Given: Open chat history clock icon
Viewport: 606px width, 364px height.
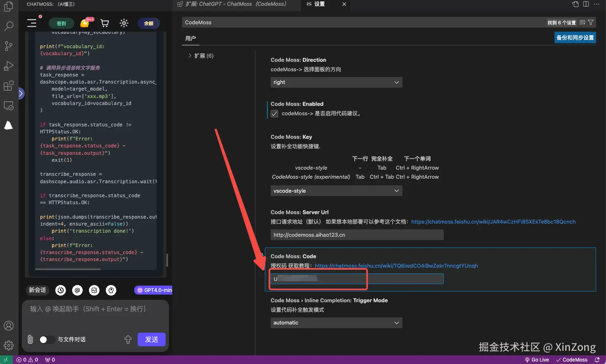Looking at the screenshot, I should point(61,290).
